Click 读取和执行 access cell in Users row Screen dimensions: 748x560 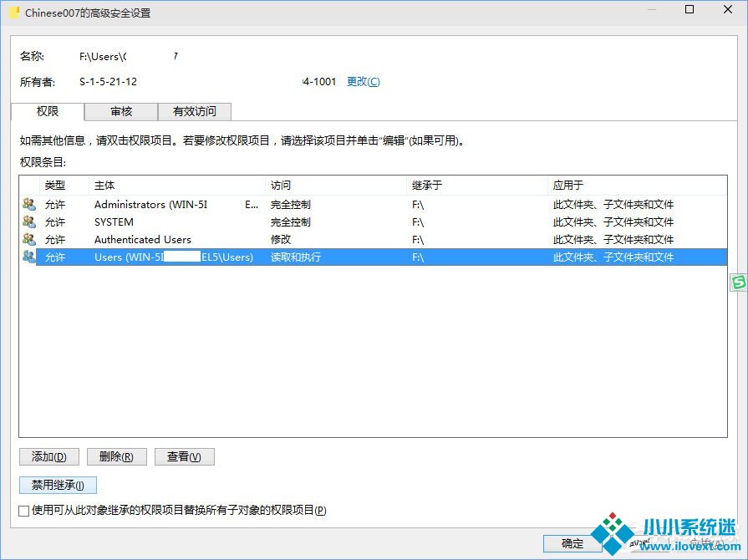click(296, 257)
